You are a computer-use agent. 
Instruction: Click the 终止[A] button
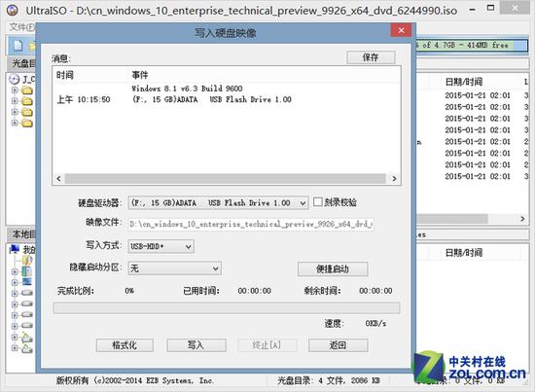tap(267, 345)
